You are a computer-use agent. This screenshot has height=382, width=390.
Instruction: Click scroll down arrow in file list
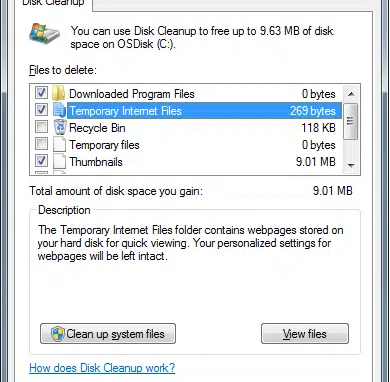351,165
